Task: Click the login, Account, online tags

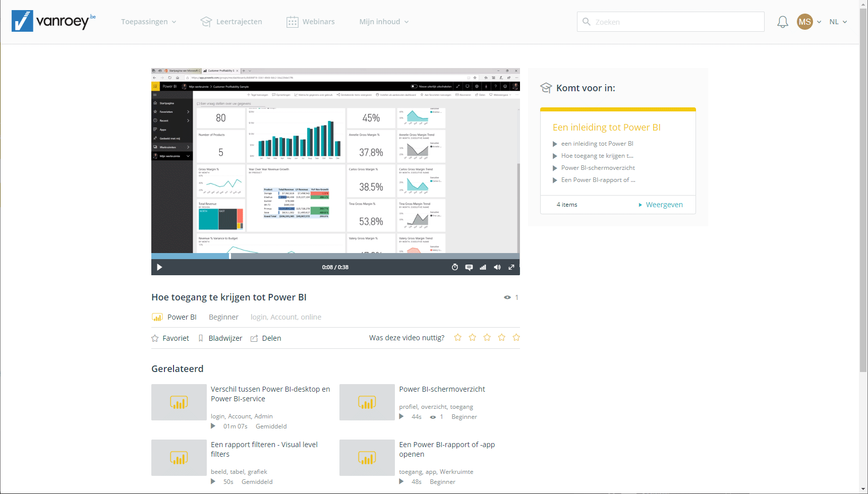Action: tap(286, 317)
